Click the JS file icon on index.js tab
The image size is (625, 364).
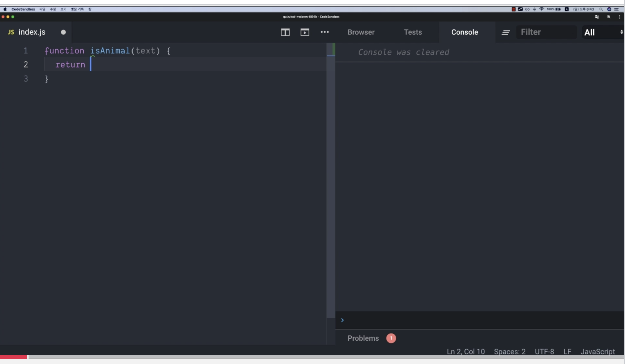coord(11,32)
